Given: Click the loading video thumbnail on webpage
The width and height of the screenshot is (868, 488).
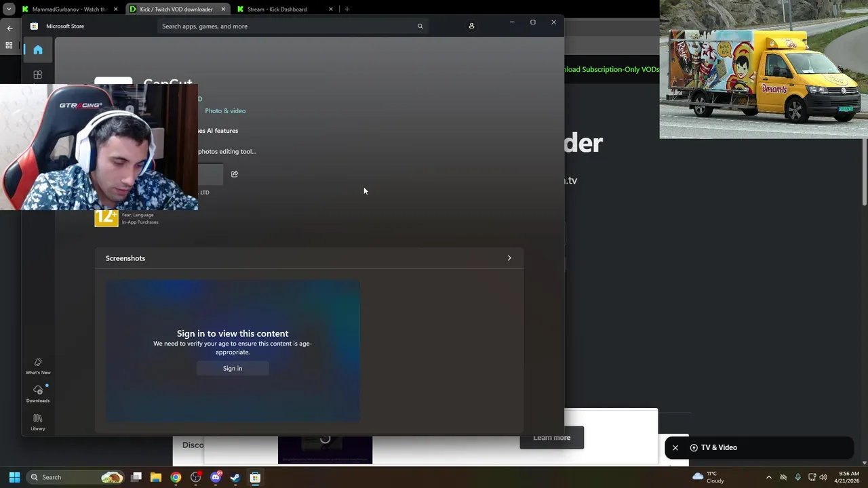Looking at the screenshot, I should tap(325, 450).
